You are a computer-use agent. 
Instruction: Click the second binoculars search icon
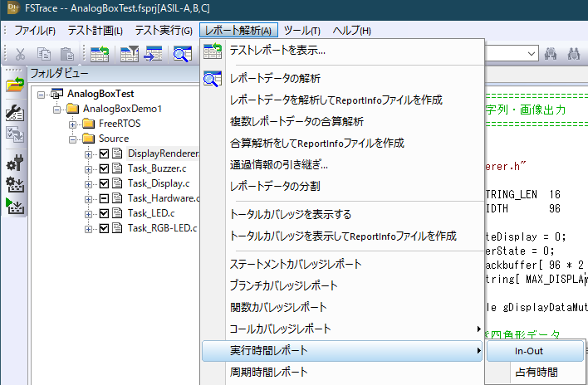574,54
